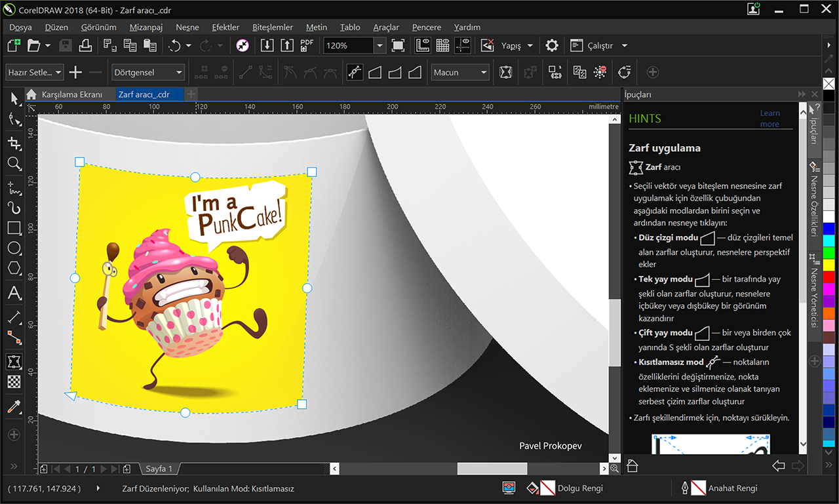The height and width of the screenshot is (504, 839).
Task: Select the Text tool in the toolbox
Action: (14, 293)
